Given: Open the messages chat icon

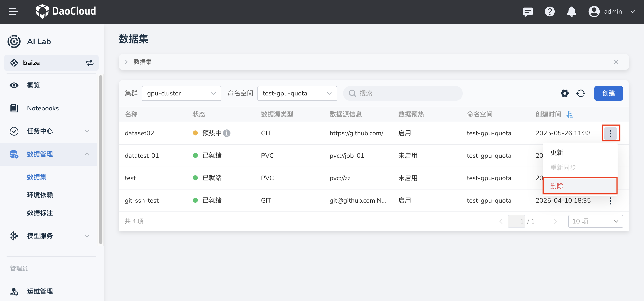Looking at the screenshot, I should (528, 12).
